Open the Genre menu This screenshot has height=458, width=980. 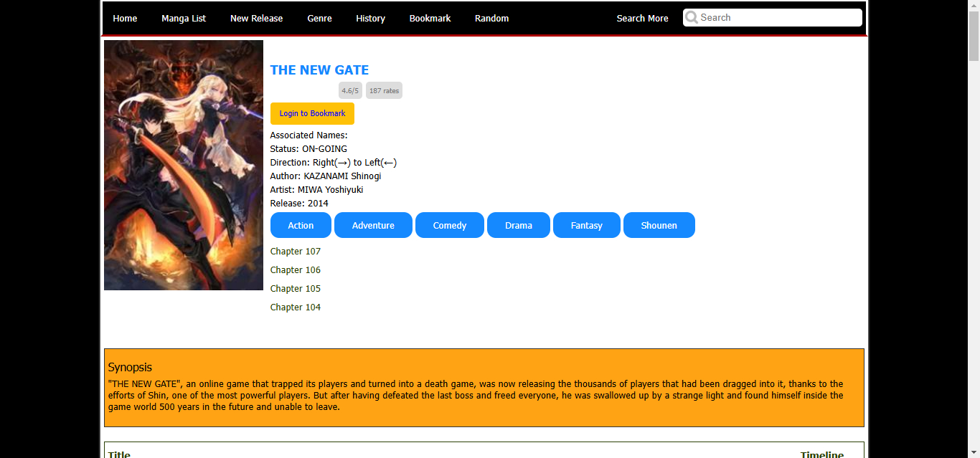319,19
